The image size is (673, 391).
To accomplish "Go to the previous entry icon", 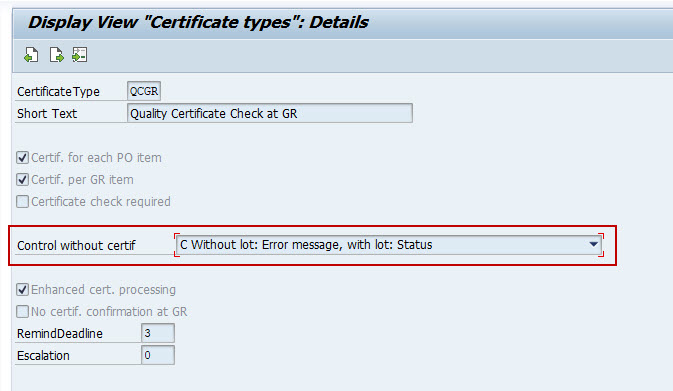I will (x=31, y=55).
